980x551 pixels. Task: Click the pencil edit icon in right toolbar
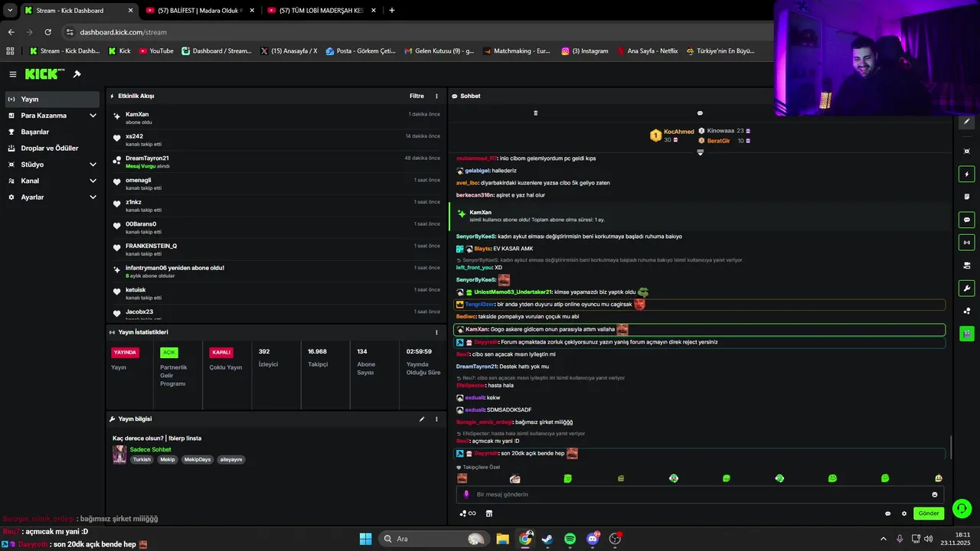click(x=966, y=122)
